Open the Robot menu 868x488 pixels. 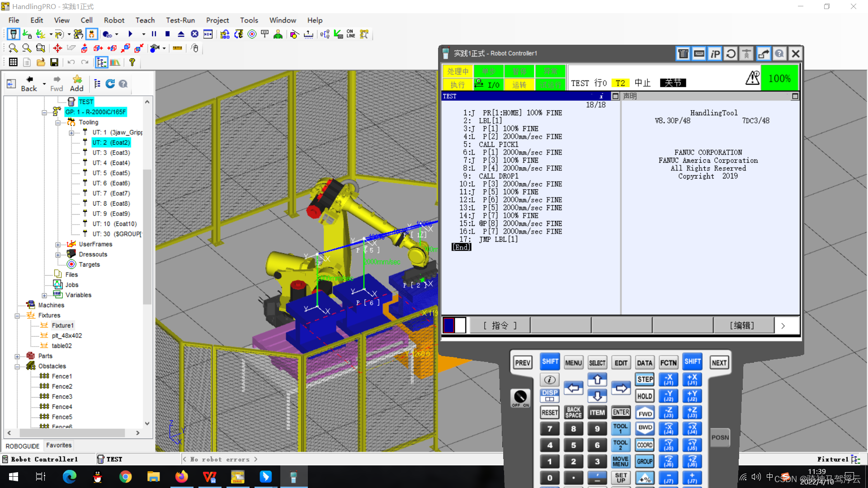pos(114,20)
